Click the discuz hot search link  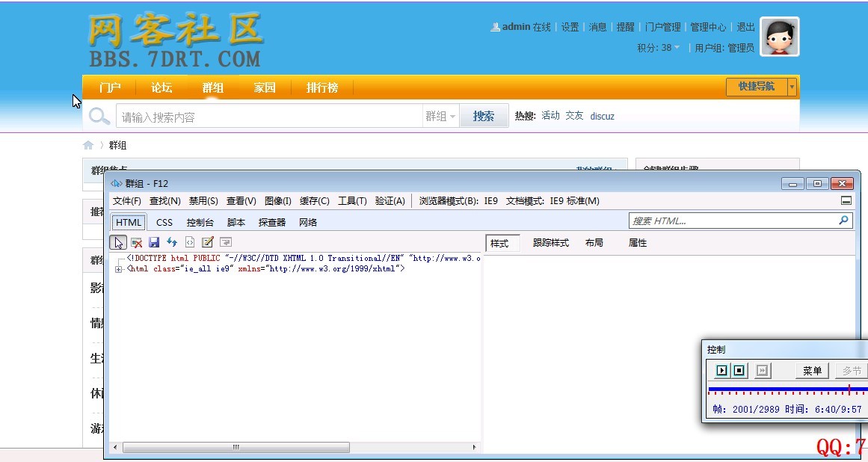[x=603, y=116]
